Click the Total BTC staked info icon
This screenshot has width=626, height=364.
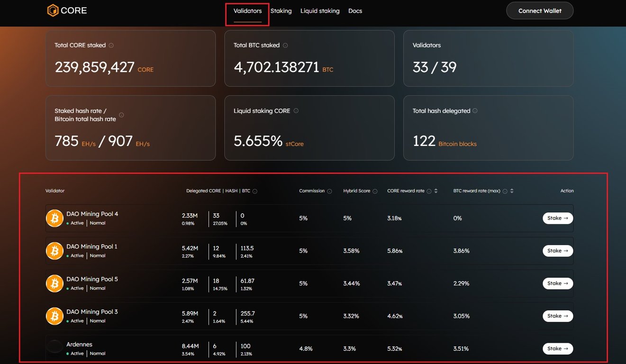[x=285, y=45]
